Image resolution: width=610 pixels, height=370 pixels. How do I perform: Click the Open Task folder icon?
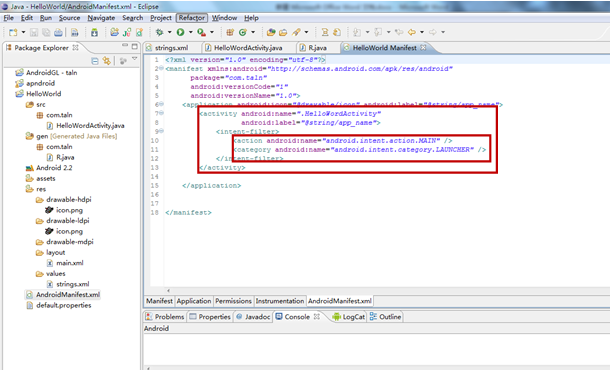click(283, 32)
